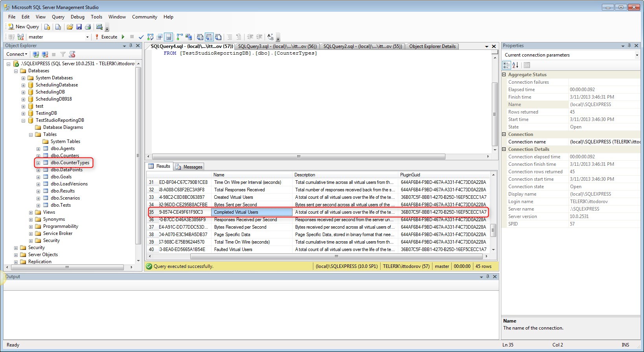Open the File menu
The width and height of the screenshot is (644, 352).
coord(12,17)
